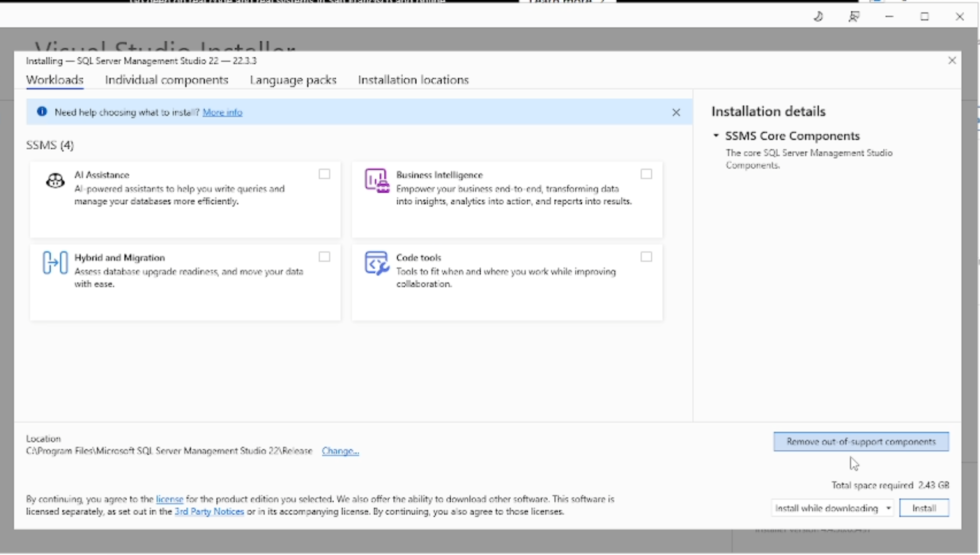Go to Installation locations tab
This screenshot has height=555, width=980.
coord(413,80)
